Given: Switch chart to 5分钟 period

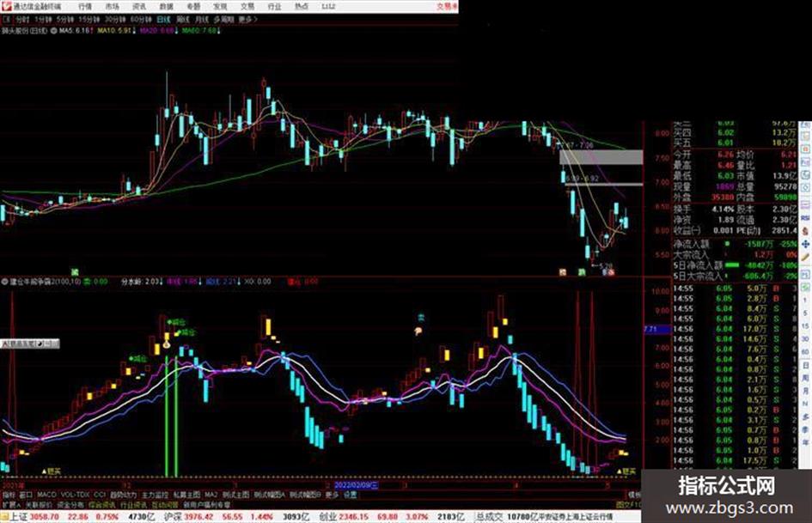Looking at the screenshot, I should coord(64,19).
